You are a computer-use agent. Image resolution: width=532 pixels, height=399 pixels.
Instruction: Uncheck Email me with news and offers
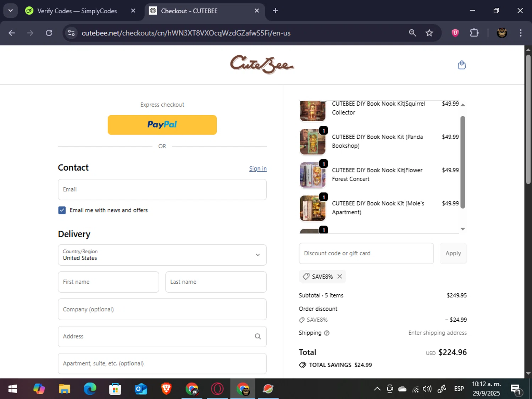pyautogui.click(x=62, y=210)
